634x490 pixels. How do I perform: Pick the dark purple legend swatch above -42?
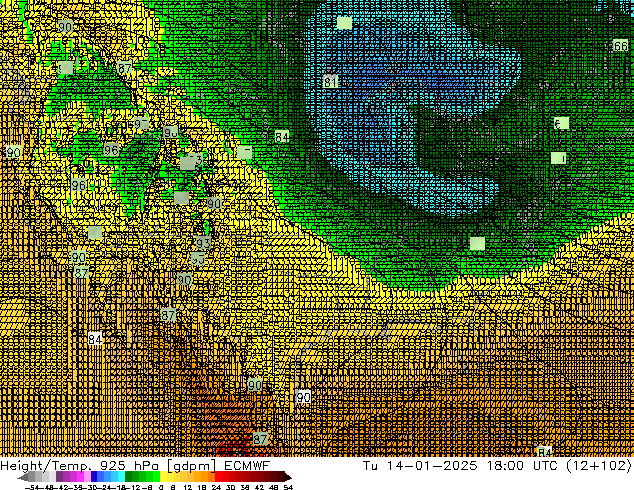coord(59,477)
